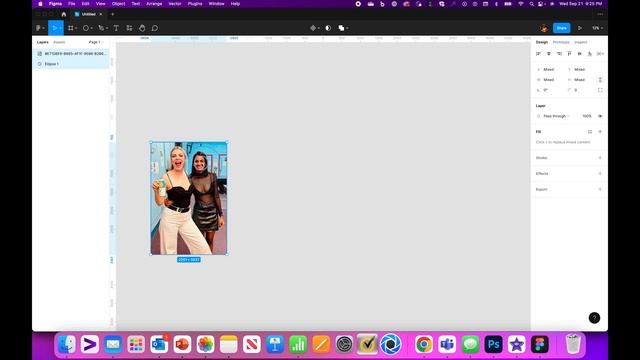The height and width of the screenshot is (360, 640).
Task: Click Align top icon
Action: [x=569, y=54]
